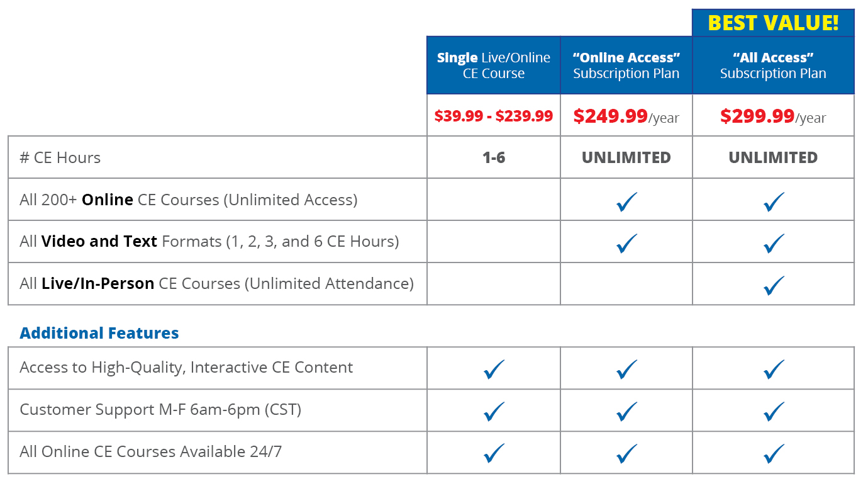868x491 pixels.
Task: Click All Access checkmark for Courses Available 24/7
Action: coord(774,453)
